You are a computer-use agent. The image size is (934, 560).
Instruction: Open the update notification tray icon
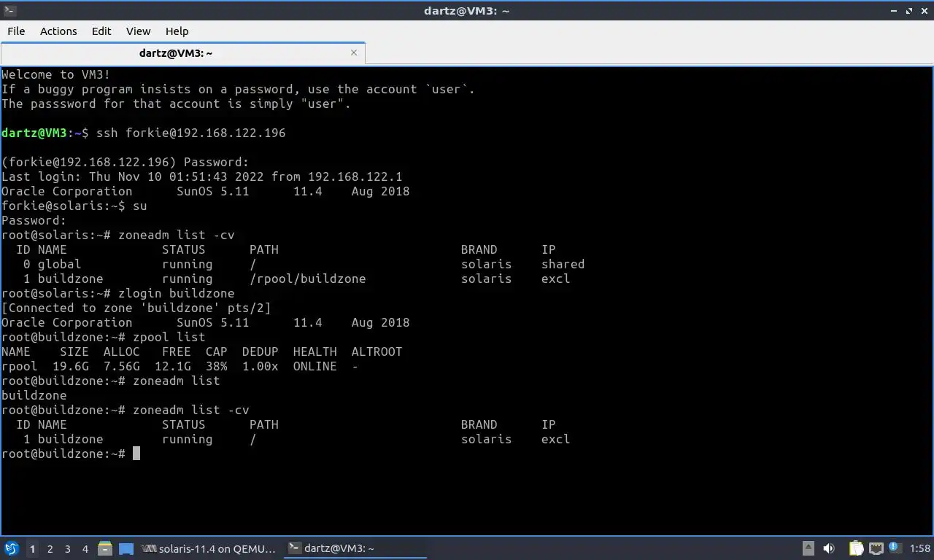(x=893, y=548)
